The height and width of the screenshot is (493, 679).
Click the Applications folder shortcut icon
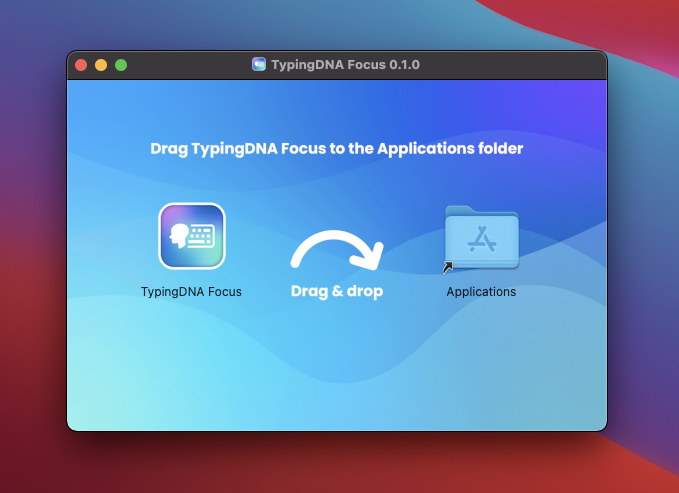pos(481,238)
